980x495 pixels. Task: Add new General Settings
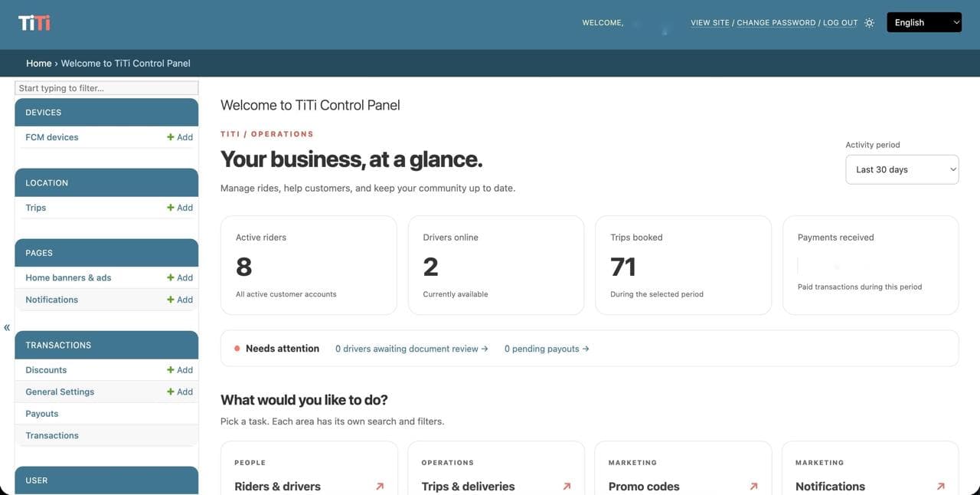click(x=180, y=392)
